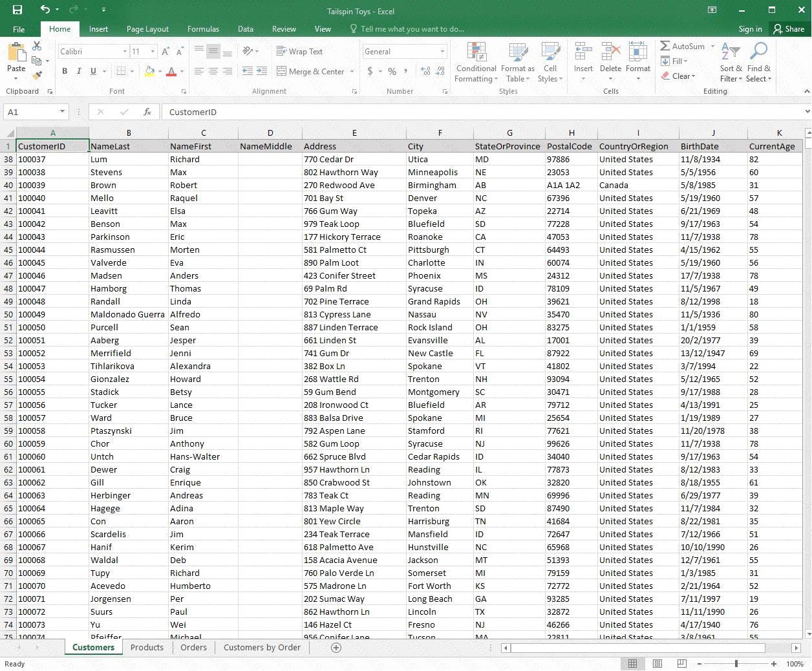This screenshot has width=812, height=671.
Task: Select row header 50
Action: [8, 314]
